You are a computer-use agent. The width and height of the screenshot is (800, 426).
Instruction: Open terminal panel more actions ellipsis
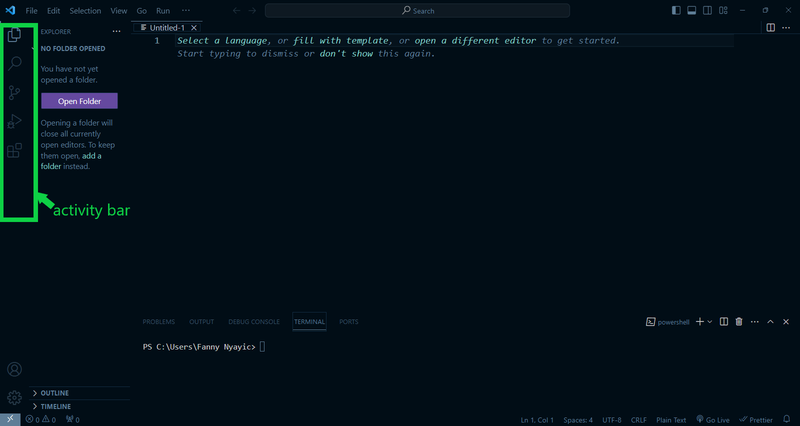tap(755, 322)
